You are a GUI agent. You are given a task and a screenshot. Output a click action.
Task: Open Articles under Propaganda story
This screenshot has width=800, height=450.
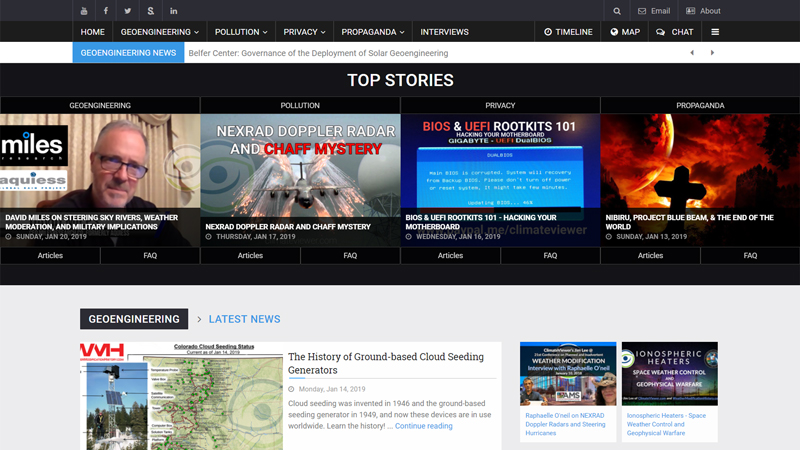click(x=650, y=255)
